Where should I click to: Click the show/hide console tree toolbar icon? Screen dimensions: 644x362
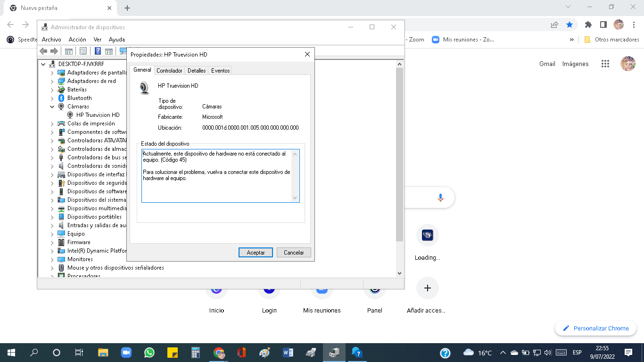click(69, 51)
